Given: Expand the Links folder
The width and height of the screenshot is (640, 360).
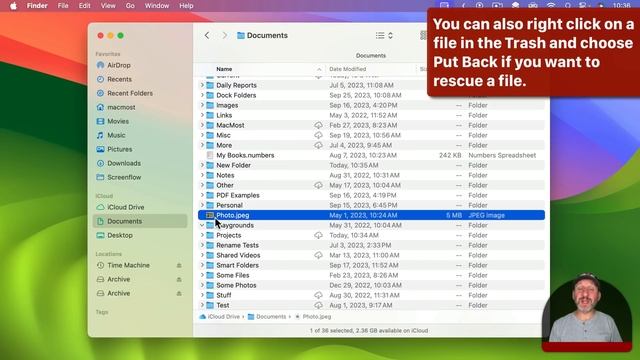Looking at the screenshot, I should tap(202, 115).
